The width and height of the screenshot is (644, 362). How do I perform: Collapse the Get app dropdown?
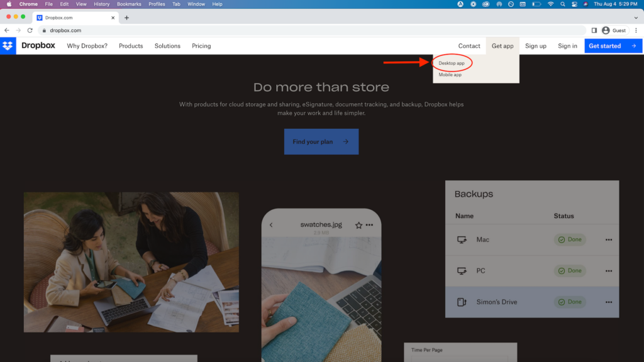click(502, 46)
